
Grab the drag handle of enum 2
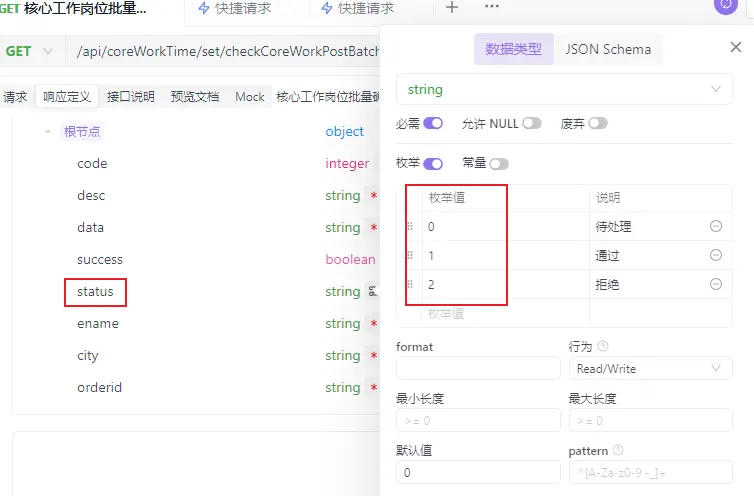(410, 284)
